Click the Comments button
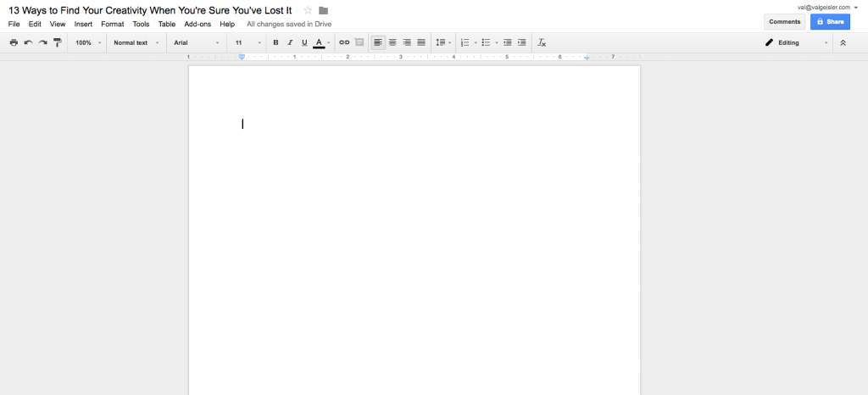This screenshot has height=395, width=868. point(784,21)
